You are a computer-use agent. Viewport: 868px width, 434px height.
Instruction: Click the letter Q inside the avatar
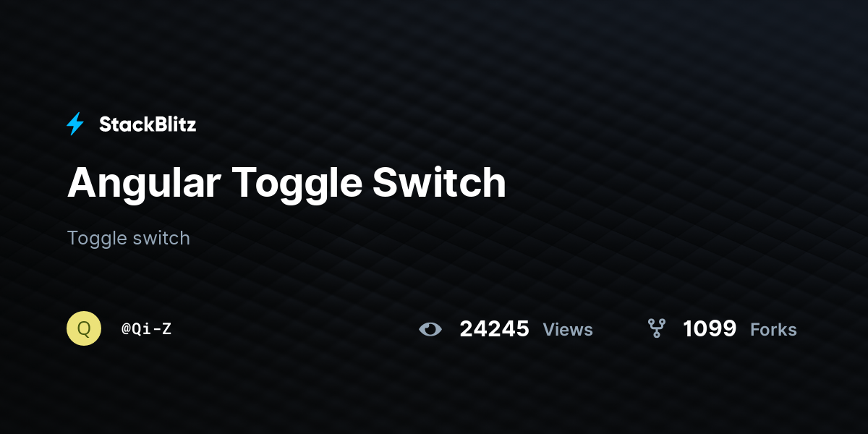pyautogui.click(x=84, y=328)
